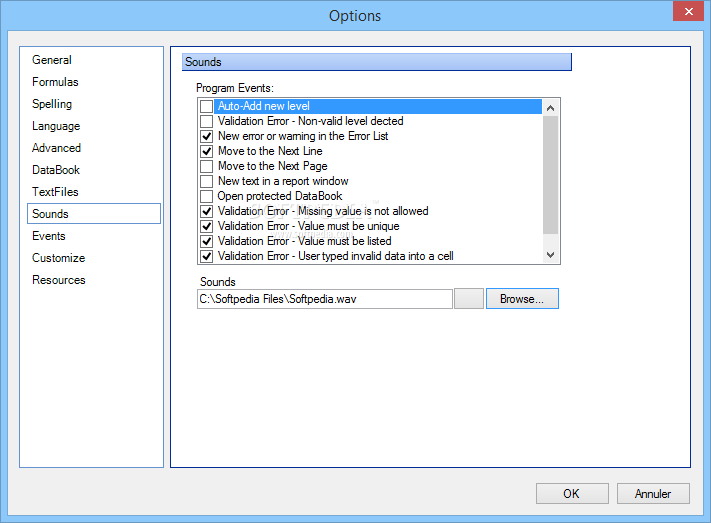
Task: Open the Advanced options section
Action: [56, 148]
